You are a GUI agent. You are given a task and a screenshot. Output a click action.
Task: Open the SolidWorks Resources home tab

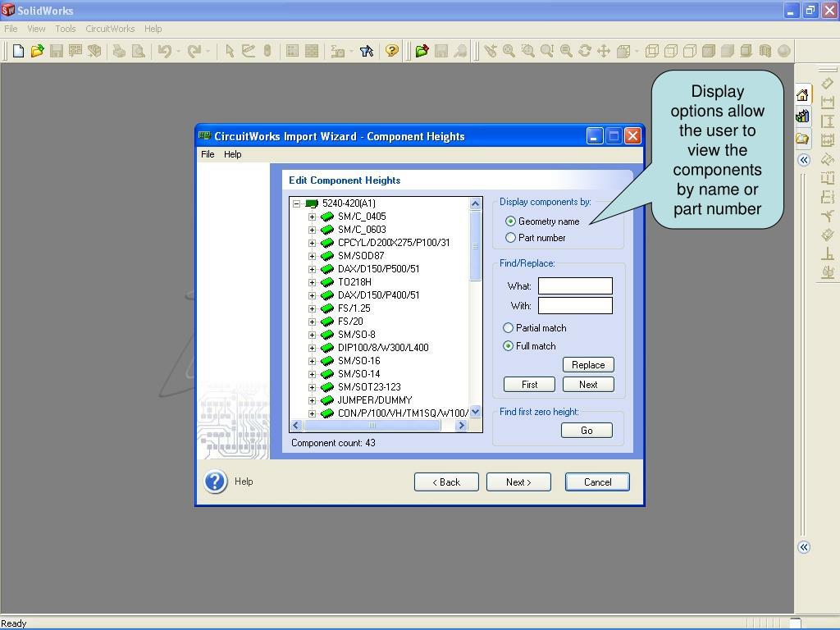pyautogui.click(x=802, y=95)
